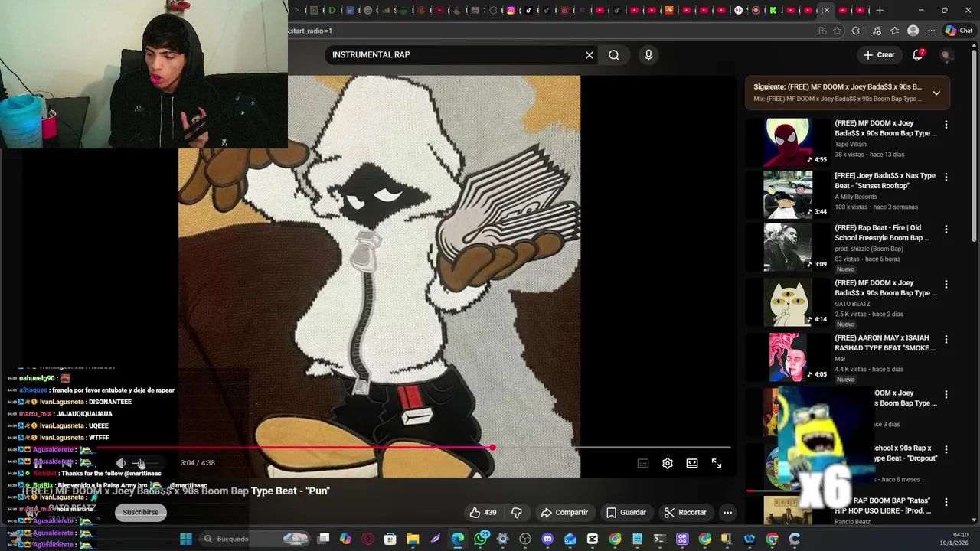Image resolution: width=980 pixels, height=551 pixels.
Task: Open a new browser tab
Action: [880, 10]
